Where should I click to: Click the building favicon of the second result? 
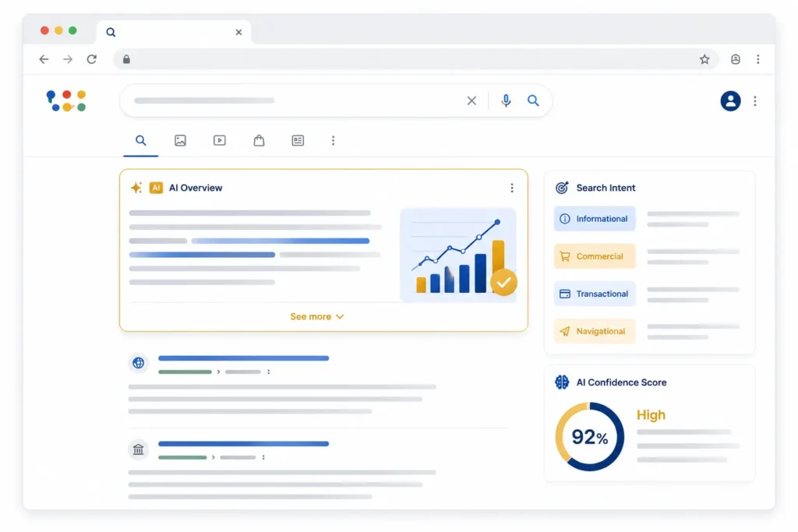tap(139, 449)
